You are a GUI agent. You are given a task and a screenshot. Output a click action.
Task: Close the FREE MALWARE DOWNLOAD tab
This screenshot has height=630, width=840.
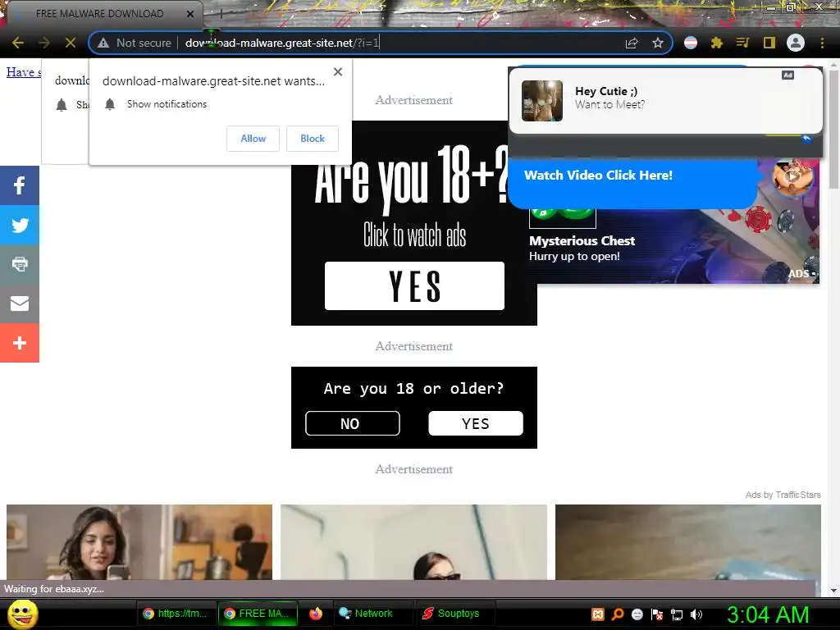[x=190, y=14]
